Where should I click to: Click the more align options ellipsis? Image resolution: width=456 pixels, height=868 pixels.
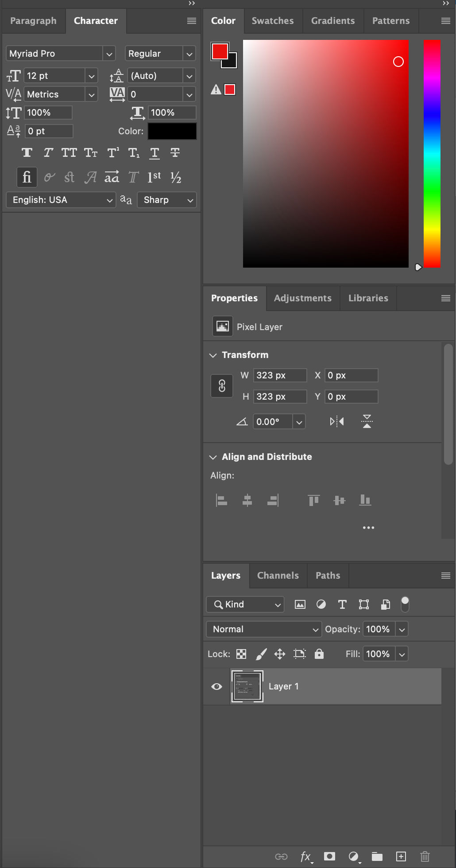[368, 528]
